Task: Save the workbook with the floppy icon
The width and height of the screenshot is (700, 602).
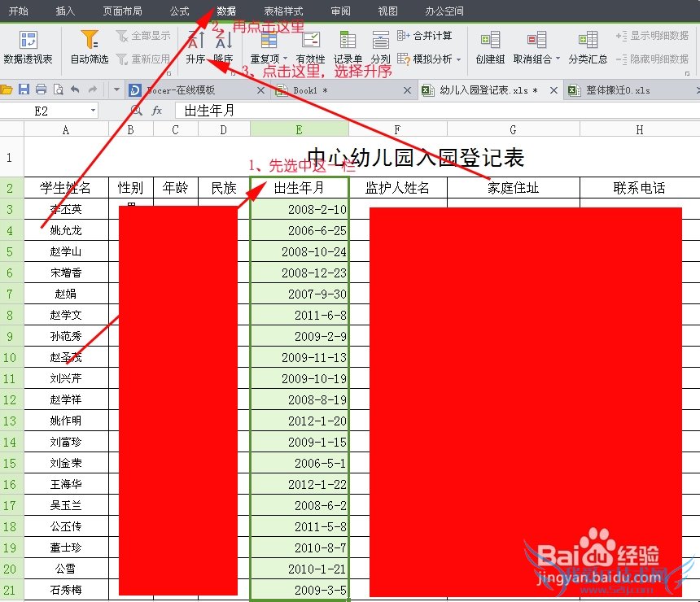Action: click(x=24, y=89)
